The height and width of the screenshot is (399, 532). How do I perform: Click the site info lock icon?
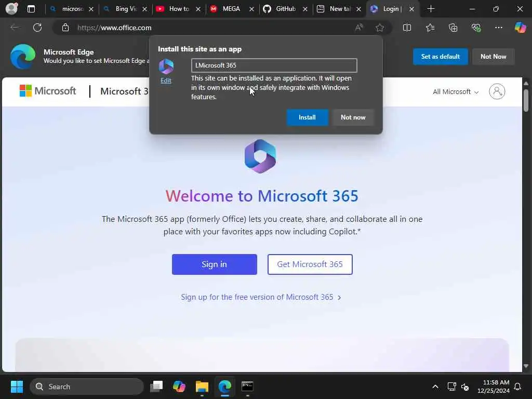pyautogui.click(x=65, y=28)
